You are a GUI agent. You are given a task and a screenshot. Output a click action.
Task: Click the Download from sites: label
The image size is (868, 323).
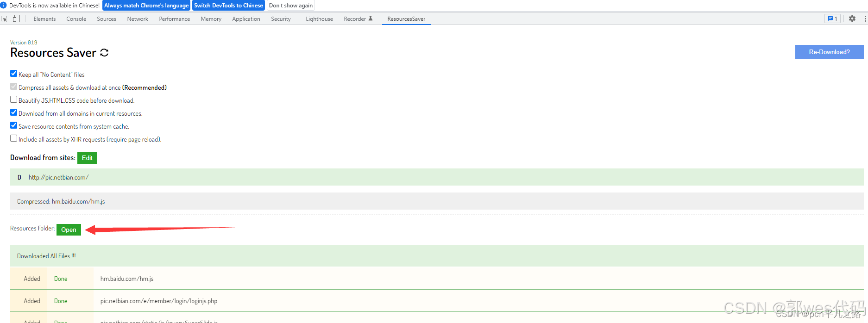point(43,158)
